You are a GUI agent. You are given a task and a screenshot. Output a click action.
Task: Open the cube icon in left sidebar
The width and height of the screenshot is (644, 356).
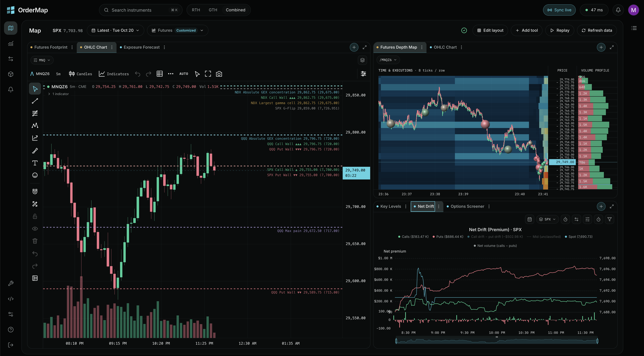tap(11, 74)
